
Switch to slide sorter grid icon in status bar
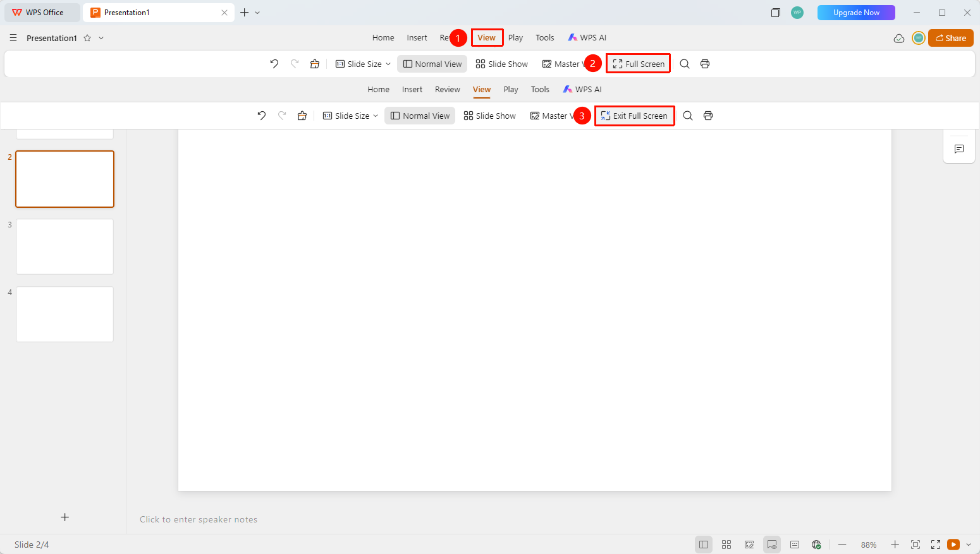coord(726,545)
